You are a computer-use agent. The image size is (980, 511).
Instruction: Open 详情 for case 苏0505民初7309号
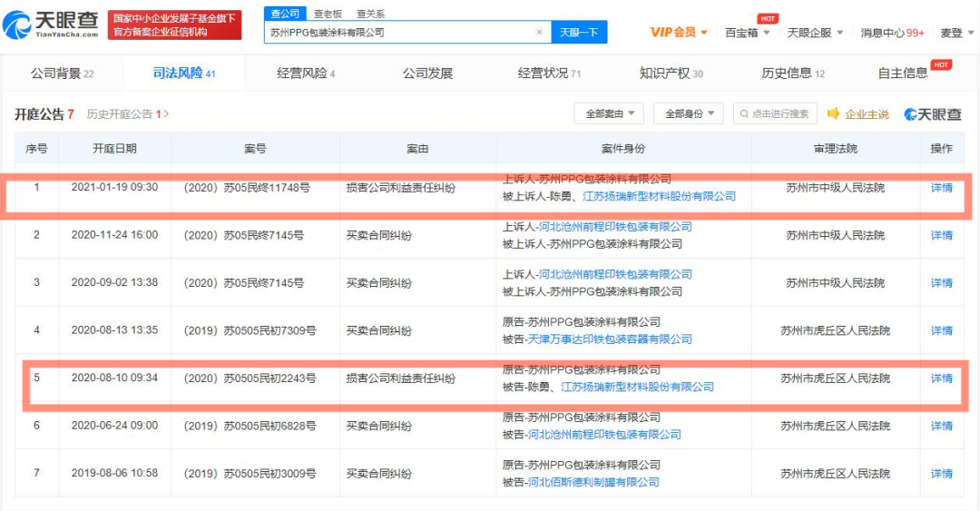pyautogui.click(x=941, y=330)
